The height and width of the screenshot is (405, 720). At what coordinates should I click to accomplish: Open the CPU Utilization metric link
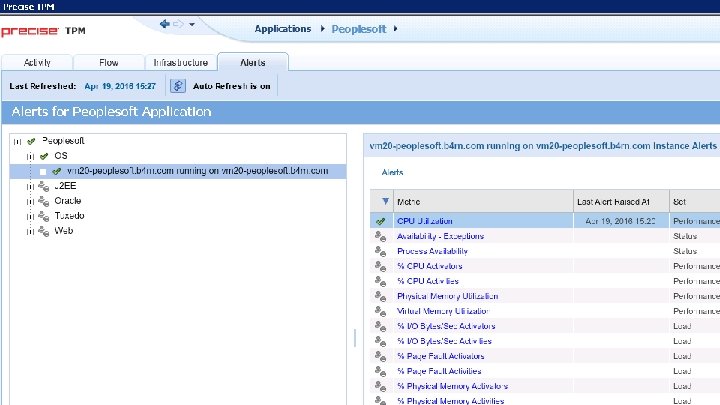pyautogui.click(x=425, y=221)
